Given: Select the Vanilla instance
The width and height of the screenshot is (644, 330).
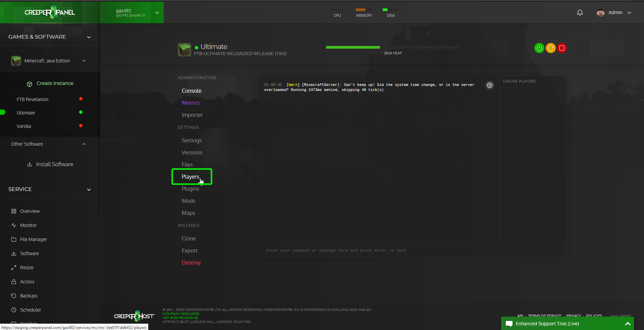Looking at the screenshot, I should [x=24, y=126].
